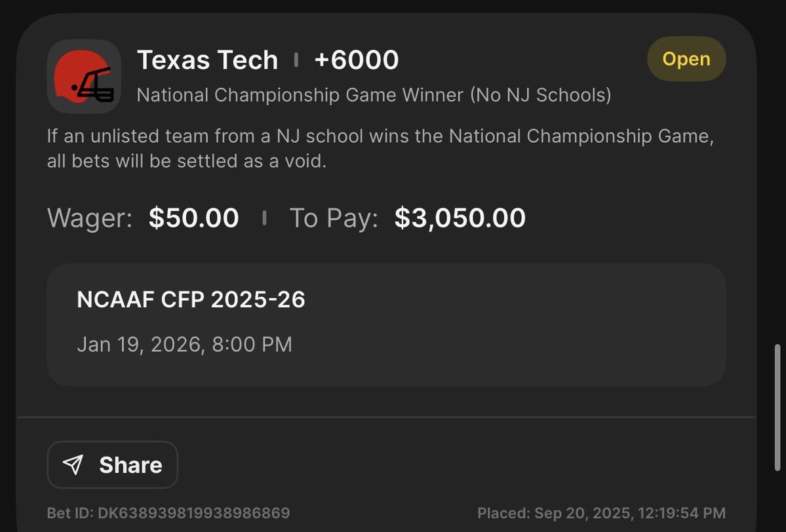Viewport: 786px width, 532px height.
Task: Select the Bet ID DK638939819938986869 text
Action: 168,513
